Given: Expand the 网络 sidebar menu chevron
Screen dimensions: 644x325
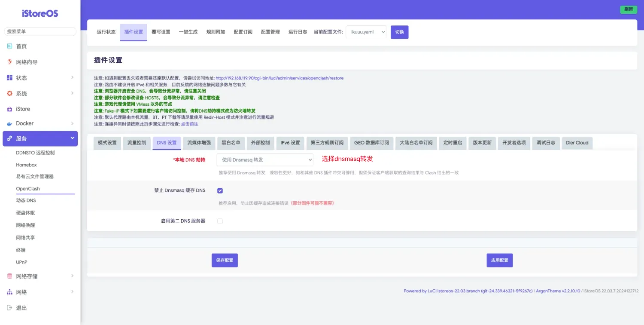Looking at the screenshot, I should [72, 292].
